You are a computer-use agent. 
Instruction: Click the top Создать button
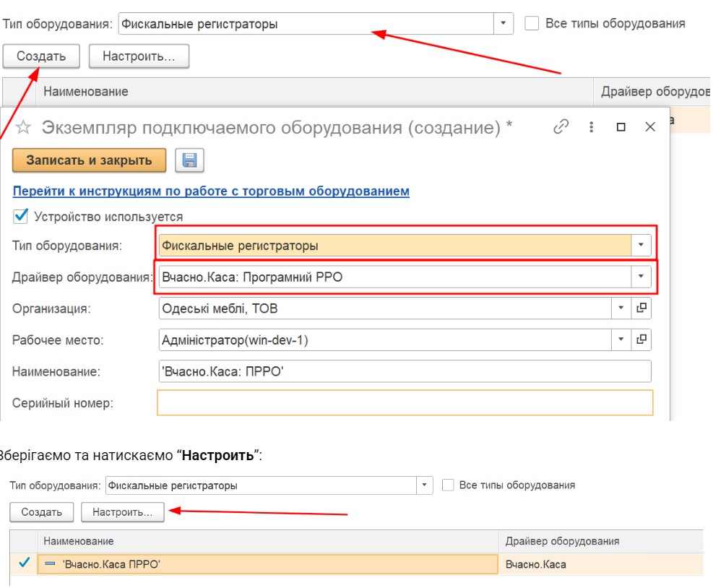(41, 56)
